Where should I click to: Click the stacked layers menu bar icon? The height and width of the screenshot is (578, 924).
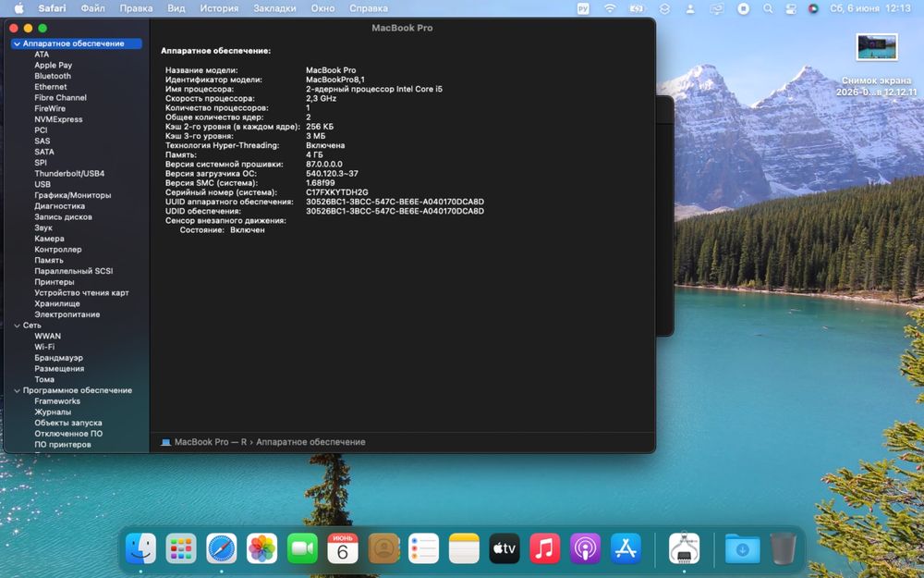664,8
